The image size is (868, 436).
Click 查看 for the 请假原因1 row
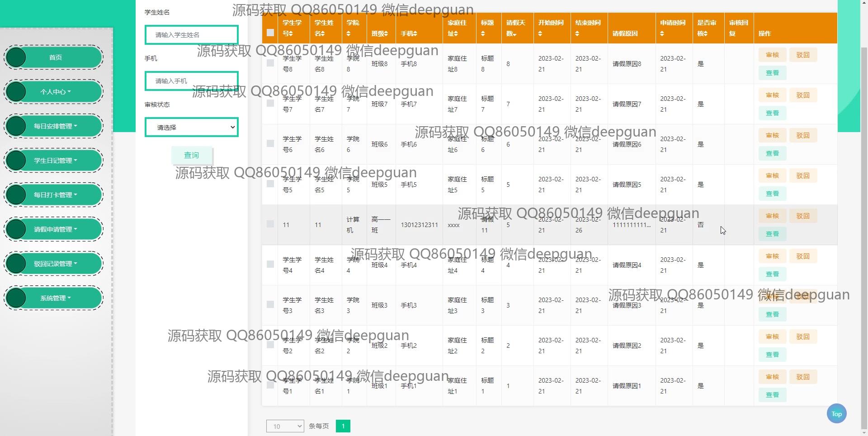point(772,395)
